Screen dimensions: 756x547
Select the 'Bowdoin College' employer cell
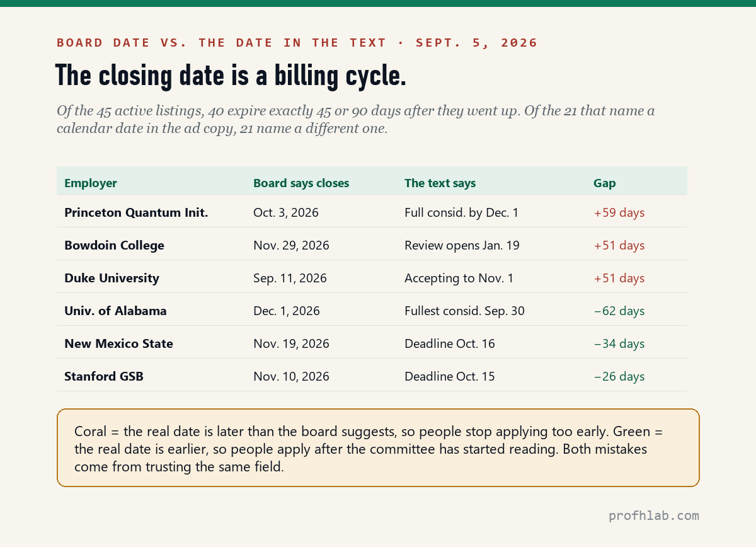[x=114, y=245]
